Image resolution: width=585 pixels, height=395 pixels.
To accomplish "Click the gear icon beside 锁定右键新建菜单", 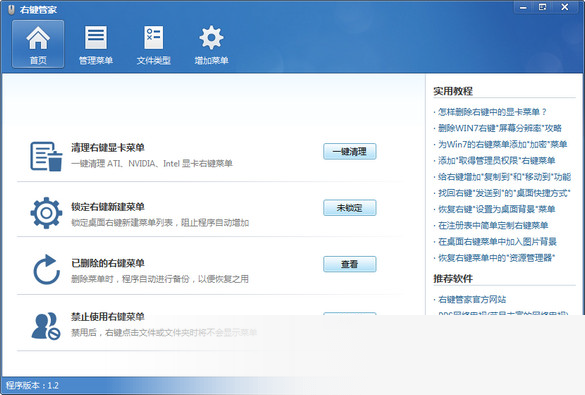I will click(46, 213).
